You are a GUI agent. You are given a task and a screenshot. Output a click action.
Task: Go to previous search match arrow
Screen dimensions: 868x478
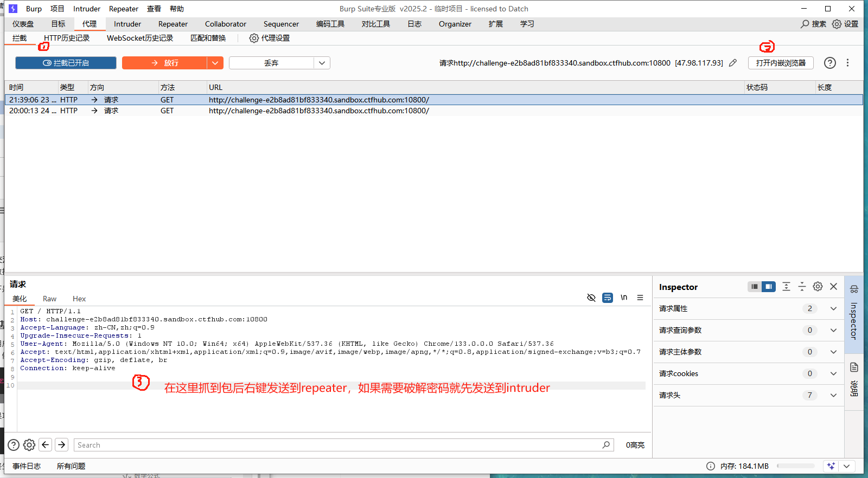click(x=46, y=445)
